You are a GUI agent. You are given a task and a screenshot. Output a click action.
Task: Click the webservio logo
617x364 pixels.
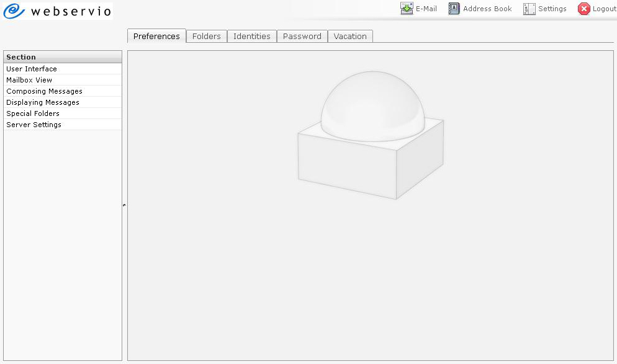pyautogui.click(x=58, y=11)
